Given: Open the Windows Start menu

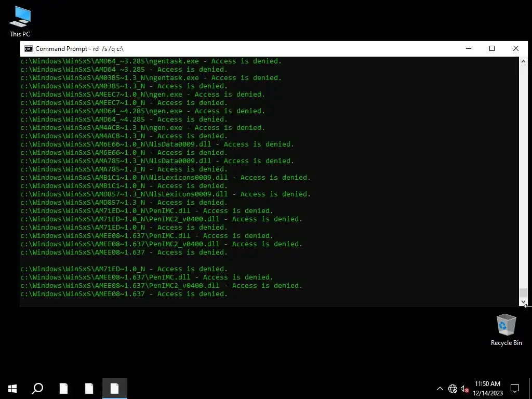Looking at the screenshot, I should tap(12, 389).
